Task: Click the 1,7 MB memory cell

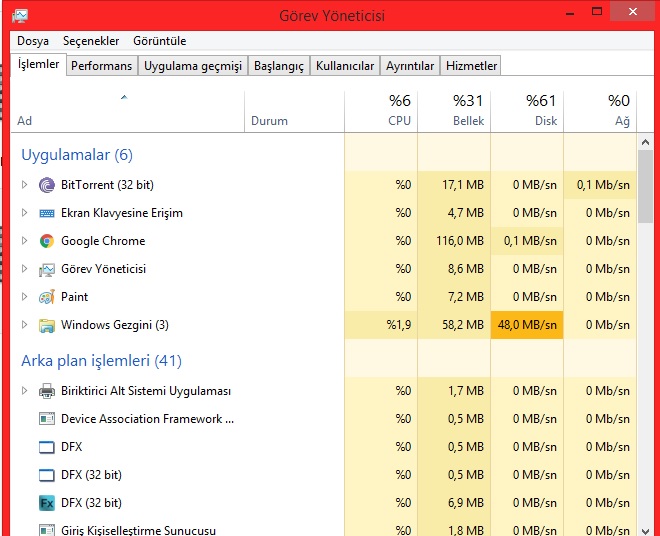Action: click(x=454, y=391)
